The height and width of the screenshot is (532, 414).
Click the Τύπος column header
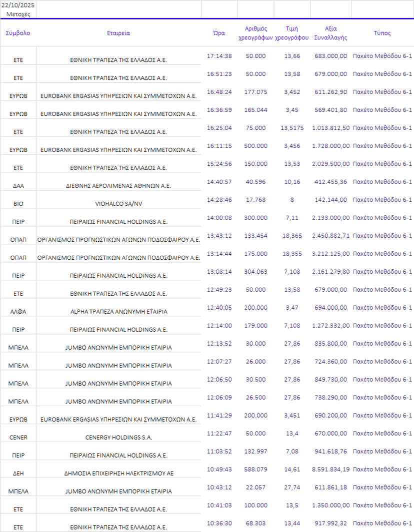pos(382,33)
